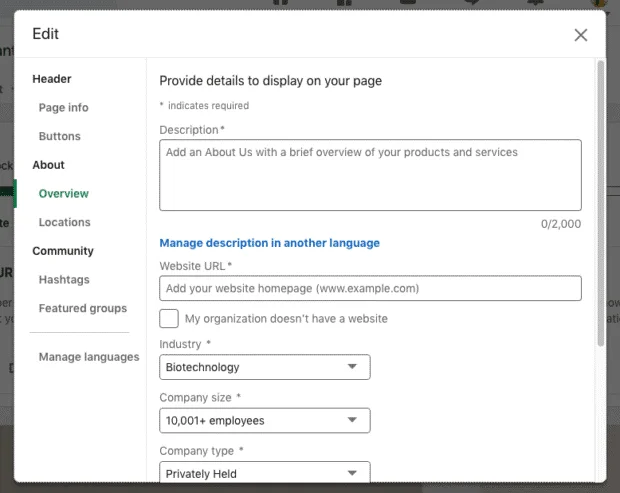Click the Industry dropdown arrow icon

pos(352,367)
